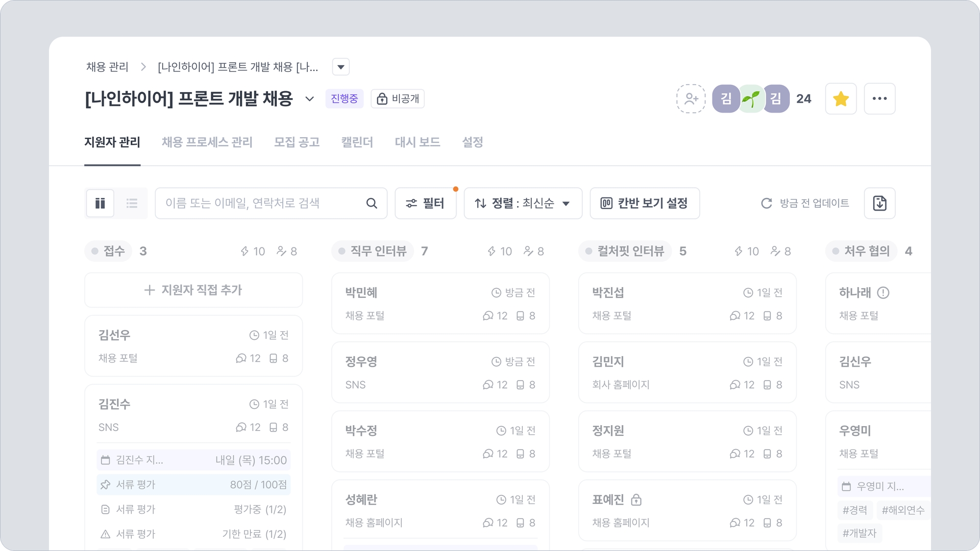Open the 대시 보드 tab
The height and width of the screenshot is (551, 980).
[417, 143]
